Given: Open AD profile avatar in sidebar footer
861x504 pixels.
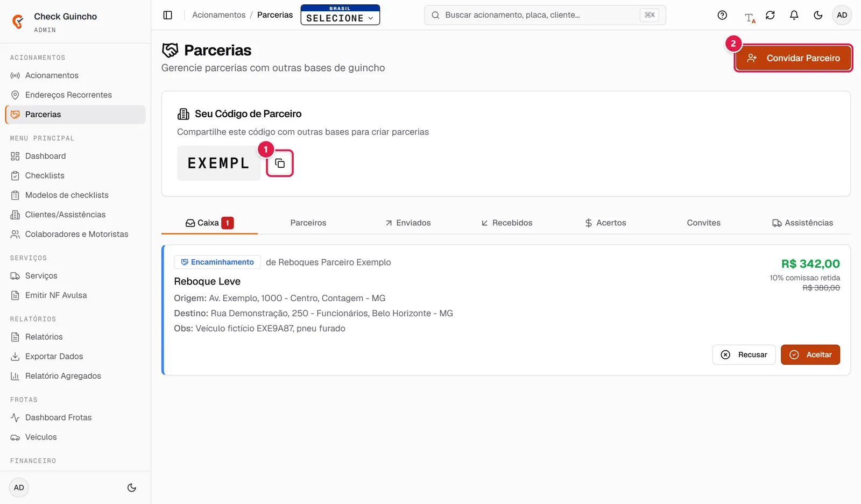Looking at the screenshot, I should 19,488.
